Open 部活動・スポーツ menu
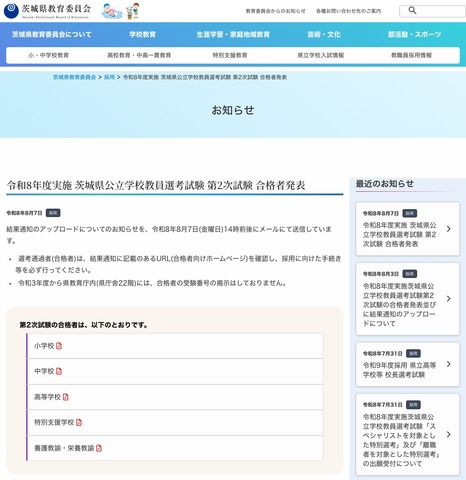The height and width of the screenshot is (480, 466). (414, 34)
